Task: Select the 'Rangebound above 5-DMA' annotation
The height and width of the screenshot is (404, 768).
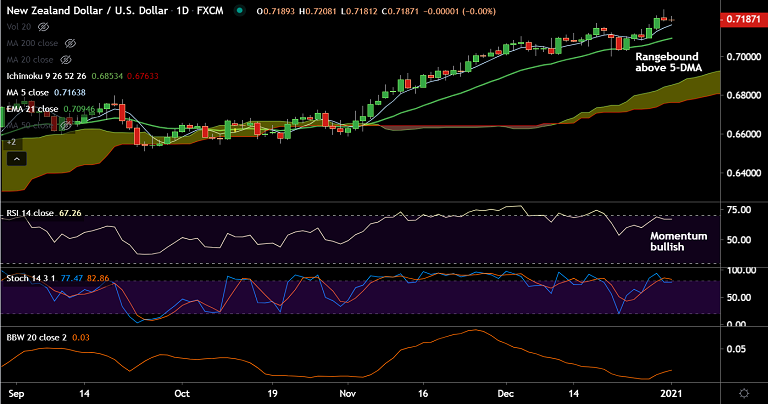Action: pos(669,62)
